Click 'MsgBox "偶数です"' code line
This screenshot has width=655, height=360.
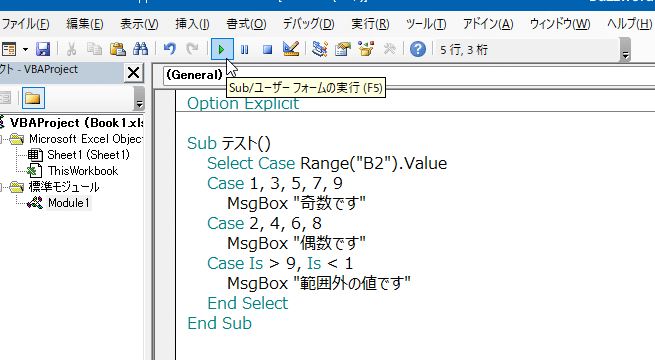tap(296, 243)
